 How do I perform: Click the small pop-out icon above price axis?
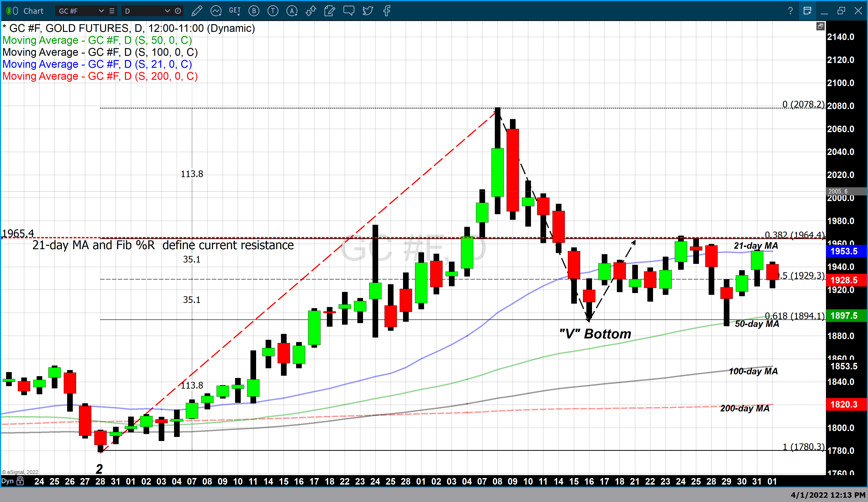[821, 26]
